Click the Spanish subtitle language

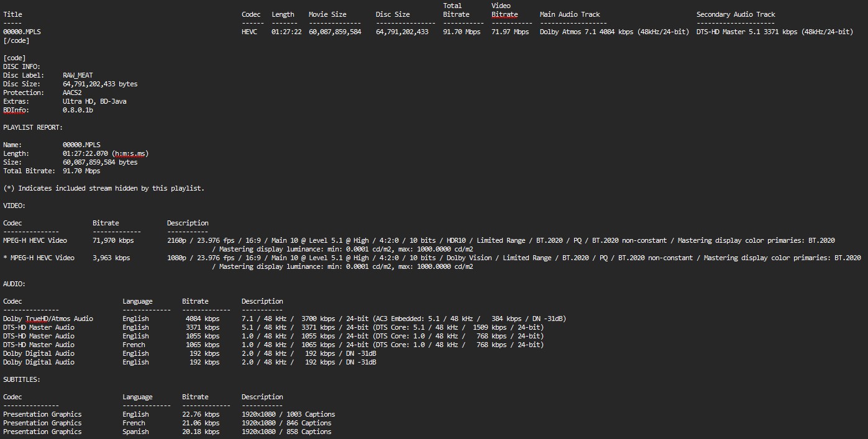pos(135,432)
